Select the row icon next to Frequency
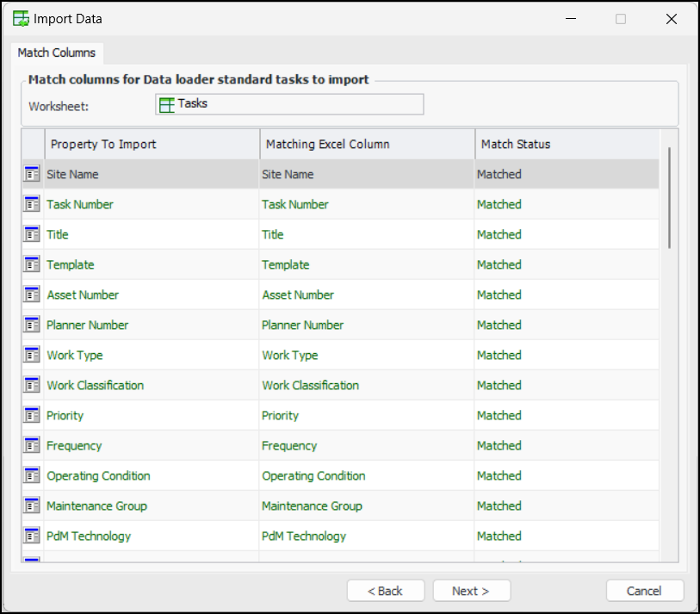Image resolution: width=700 pixels, height=614 pixels. tap(32, 445)
